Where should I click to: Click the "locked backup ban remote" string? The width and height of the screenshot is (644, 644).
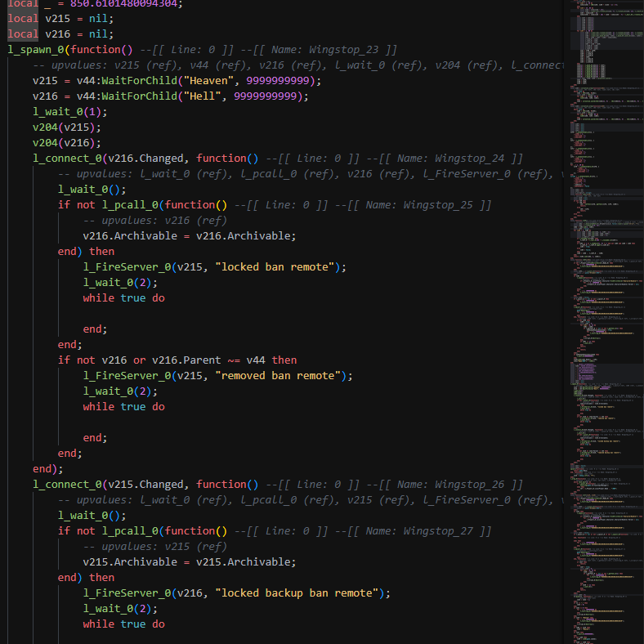pos(297,593)
